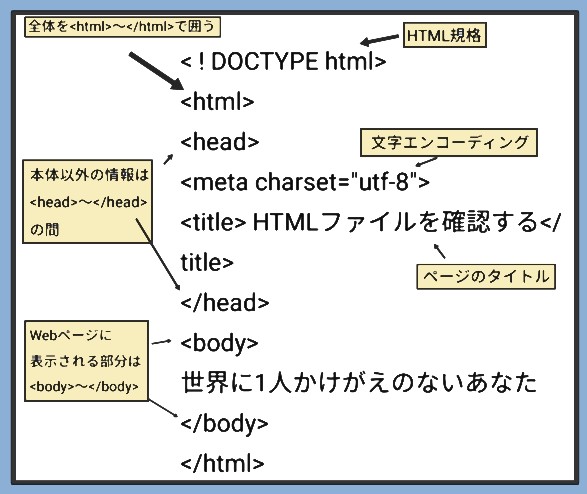Screen dimensions: 587x494
Task: Click the opening '<head>' tag line
Action: click(x=220, y=142)
